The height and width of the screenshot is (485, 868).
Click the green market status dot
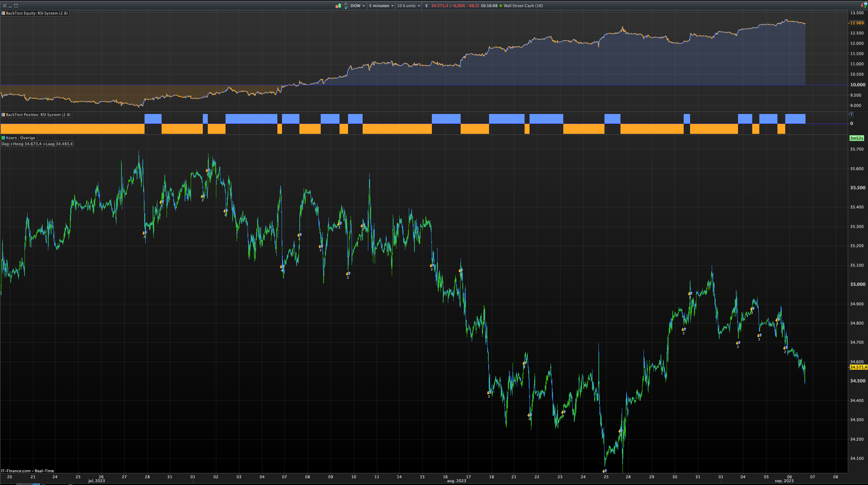click(x=501, y=6)
